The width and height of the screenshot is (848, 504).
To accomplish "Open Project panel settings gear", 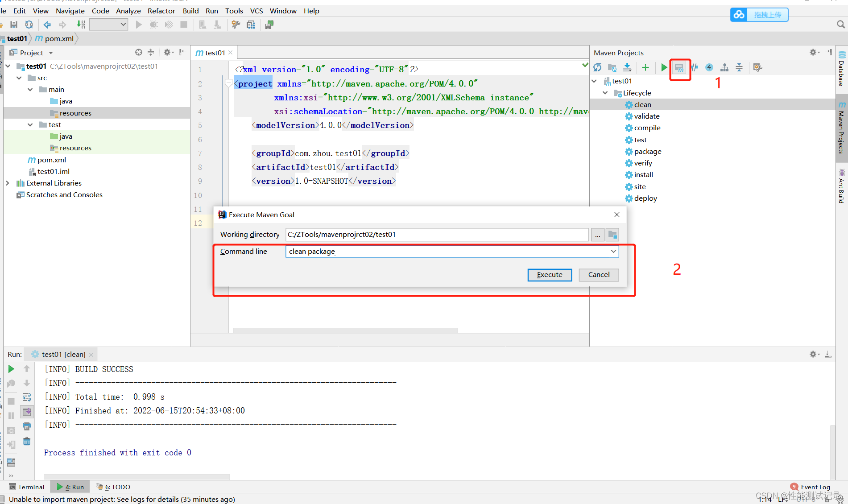I will click(168, 52).
